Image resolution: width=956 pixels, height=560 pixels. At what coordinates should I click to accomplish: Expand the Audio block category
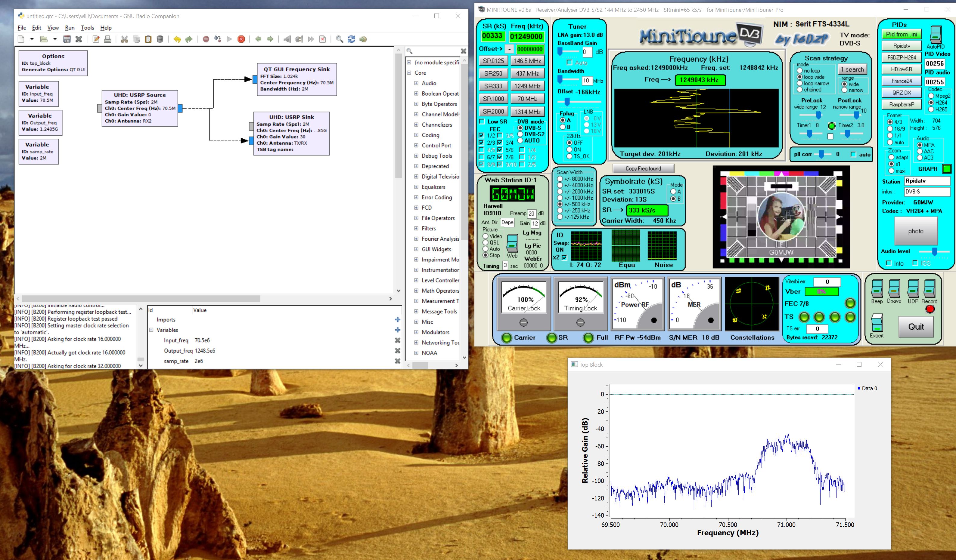(x=416, y=83)
